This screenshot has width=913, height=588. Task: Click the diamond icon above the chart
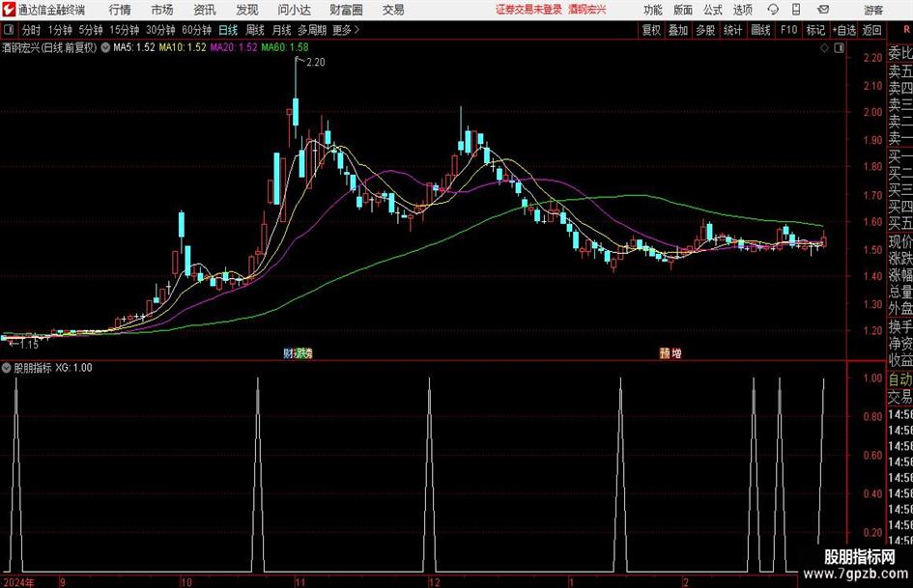pyautogui.click(x=824, y=48)
